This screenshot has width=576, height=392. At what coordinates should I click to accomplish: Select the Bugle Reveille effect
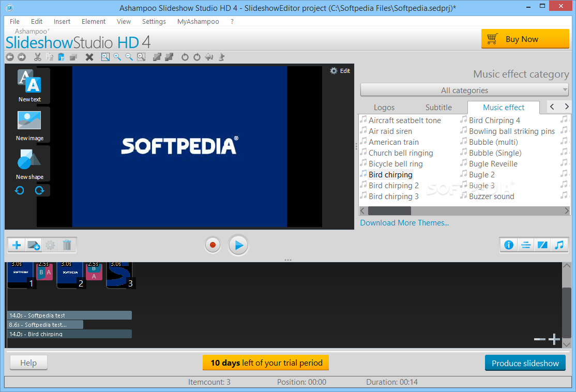tap(493, 164)
